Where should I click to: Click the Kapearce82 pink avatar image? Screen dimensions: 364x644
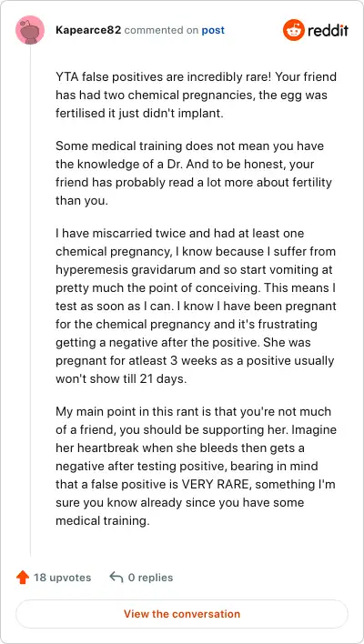tap(30, 30)
